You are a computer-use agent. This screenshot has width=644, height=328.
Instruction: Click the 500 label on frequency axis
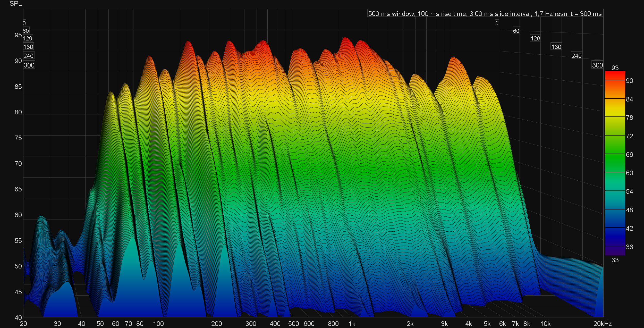point(293,324)
